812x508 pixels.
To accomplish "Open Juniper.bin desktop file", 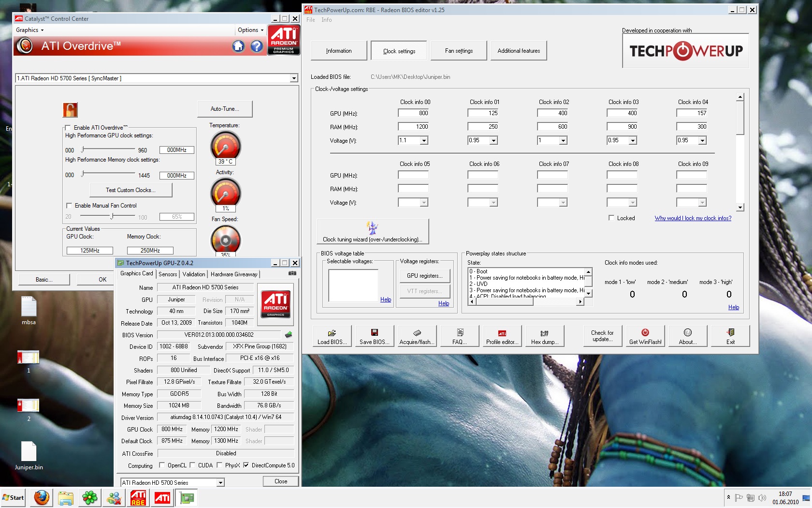I will 29,456.
